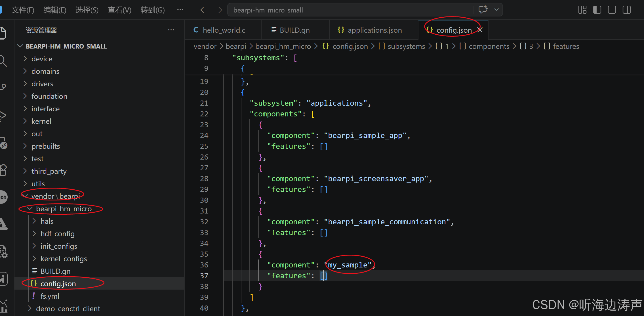Switch to BUILD.gn editor tab
Viewport: 644px width, 316px height.
point(295,30)
